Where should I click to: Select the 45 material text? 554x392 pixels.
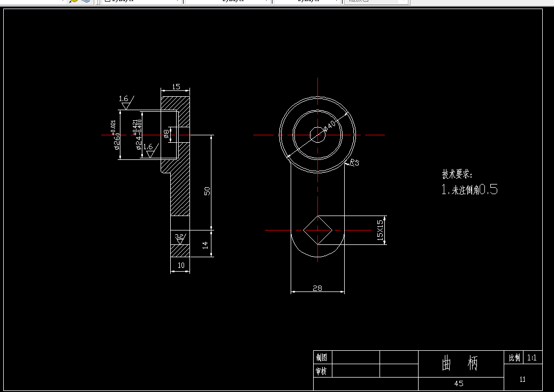click(x=459, y=383)
